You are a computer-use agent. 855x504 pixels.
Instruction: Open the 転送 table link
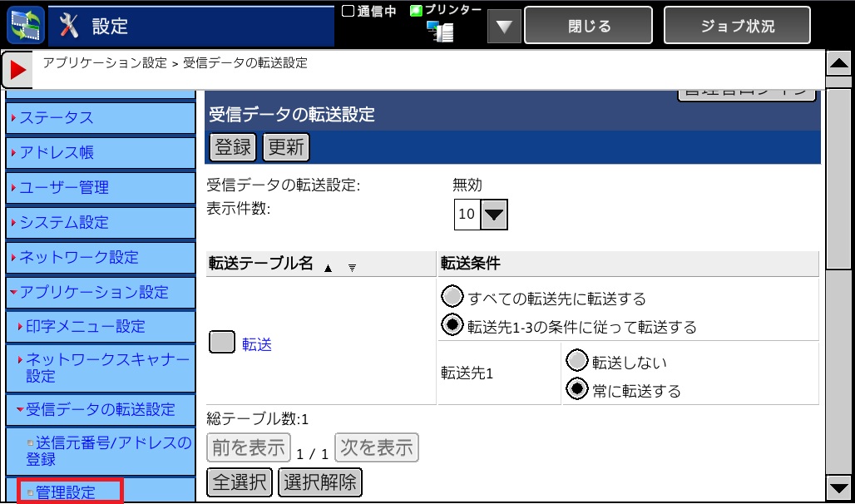click(x=257, y=344)
